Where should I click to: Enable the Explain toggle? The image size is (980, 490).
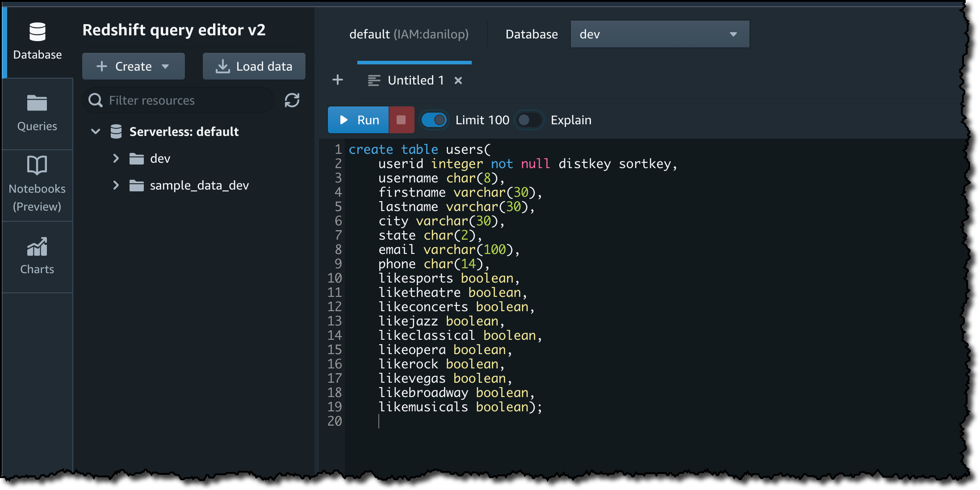pos(529,120)
